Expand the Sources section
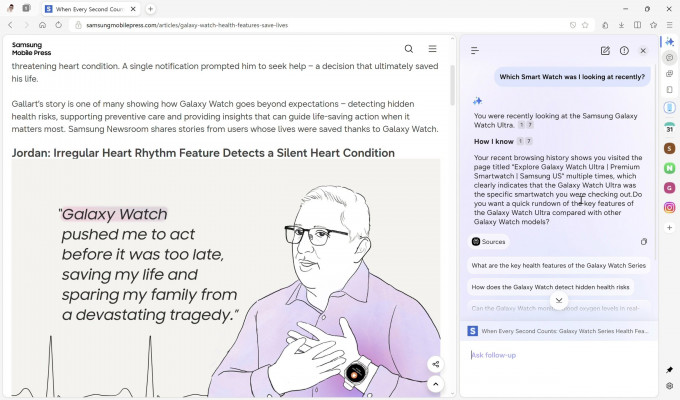The width and height of the screenshot is (680, 400). point(488,242)
